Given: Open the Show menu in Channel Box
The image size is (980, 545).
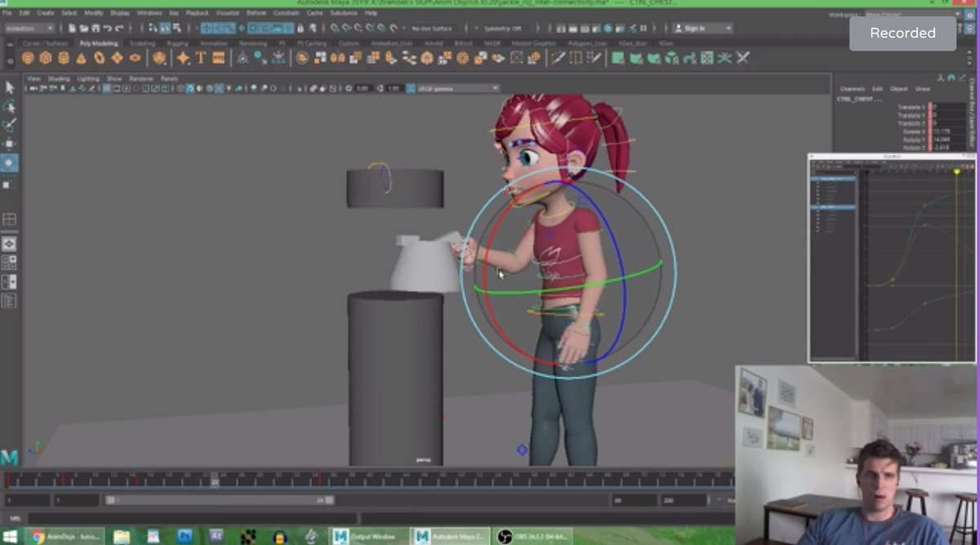Looking at the screenshot, I should coord(923,88).
